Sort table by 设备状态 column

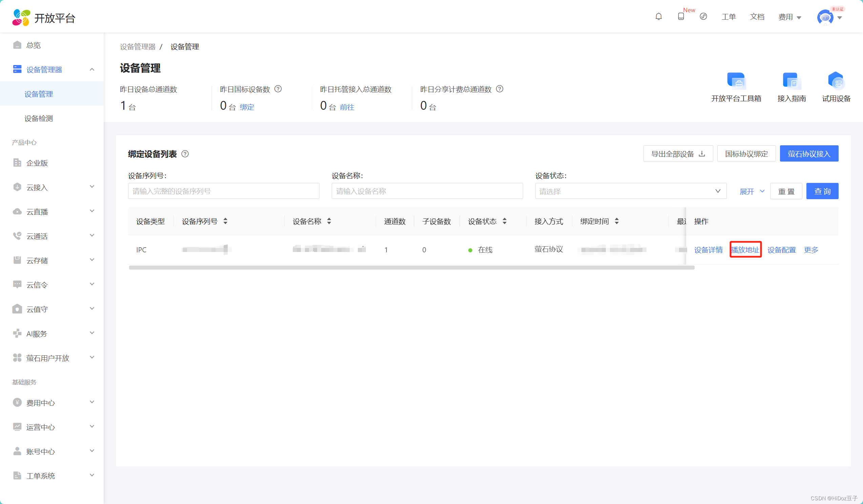[505, 221]
